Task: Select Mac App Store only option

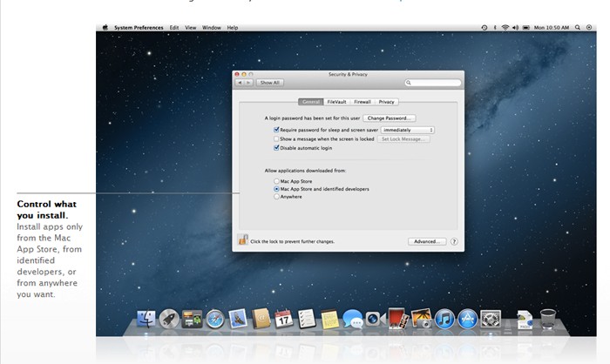Action: point(276,181)
